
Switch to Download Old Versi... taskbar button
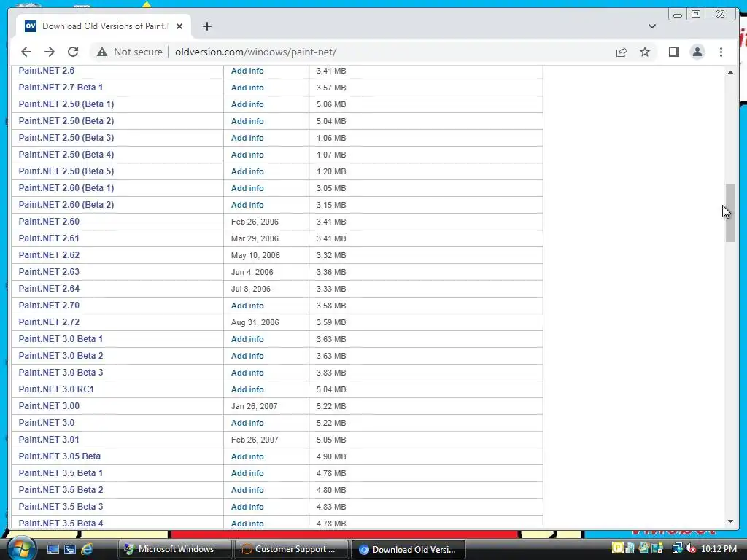point(409,549)
